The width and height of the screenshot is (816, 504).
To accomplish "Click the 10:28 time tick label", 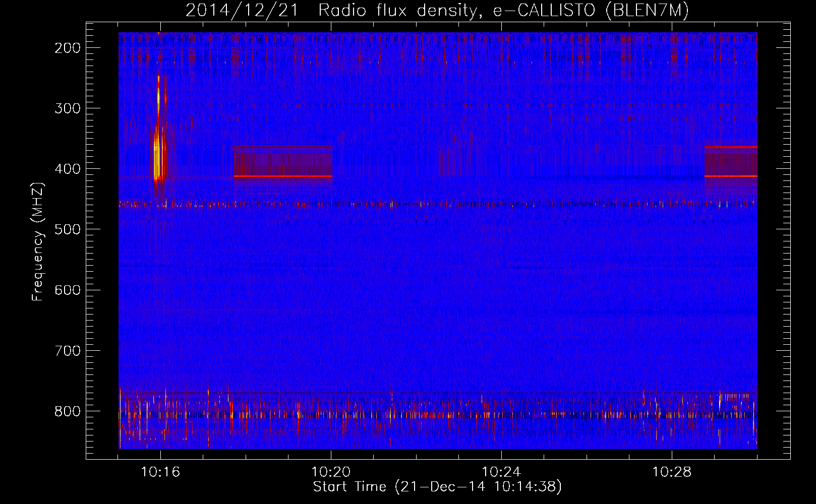I will pos(672,472).
